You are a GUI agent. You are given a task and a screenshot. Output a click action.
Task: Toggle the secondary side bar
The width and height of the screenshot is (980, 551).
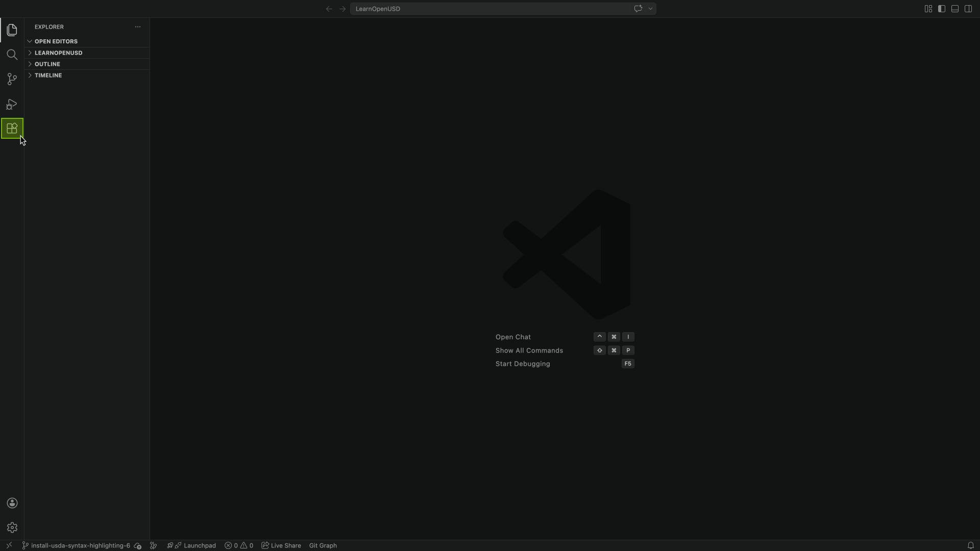968,9
